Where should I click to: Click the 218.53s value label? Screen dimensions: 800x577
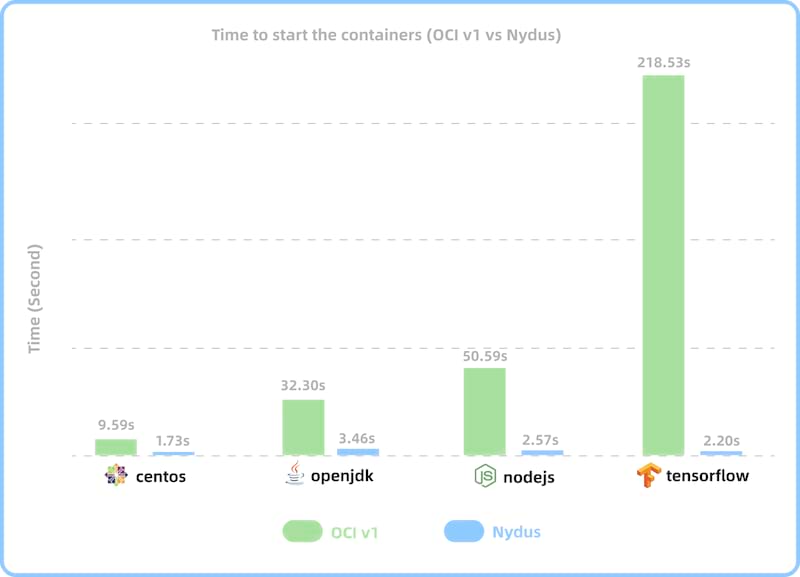[x=663, y=62]
